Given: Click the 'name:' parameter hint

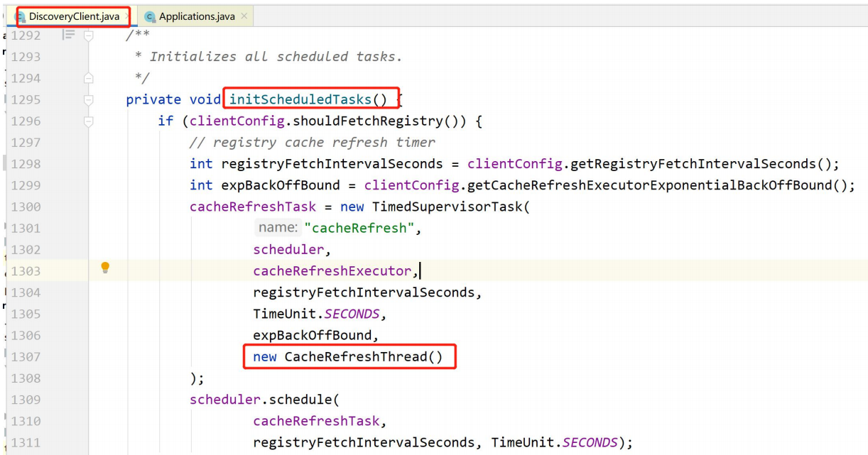Looking at the screenshot, I should tap(278, 228).
